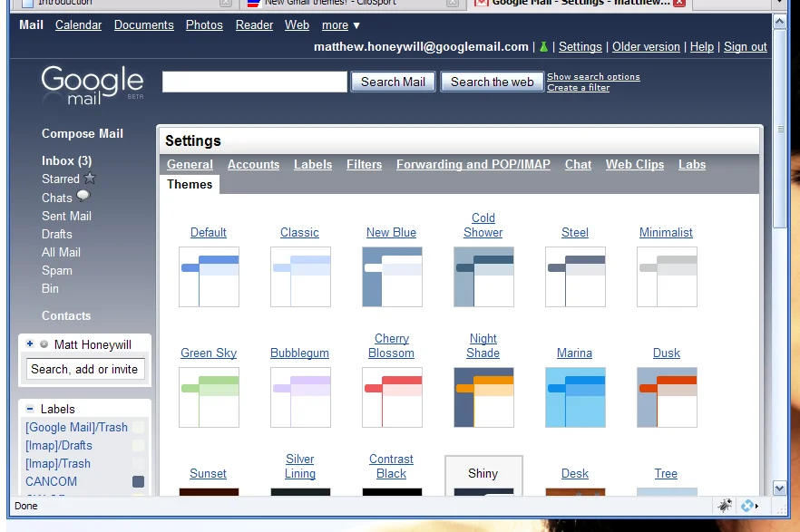Switch to the Labels settings tab
This screenshot has width=800, height=532.
[313, 165]
